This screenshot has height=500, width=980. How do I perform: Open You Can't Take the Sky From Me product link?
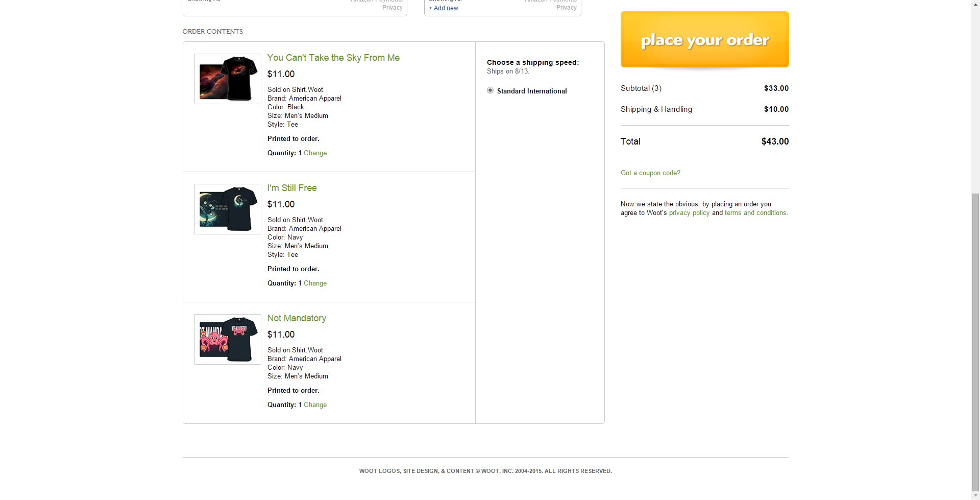[x=333, y=58]
